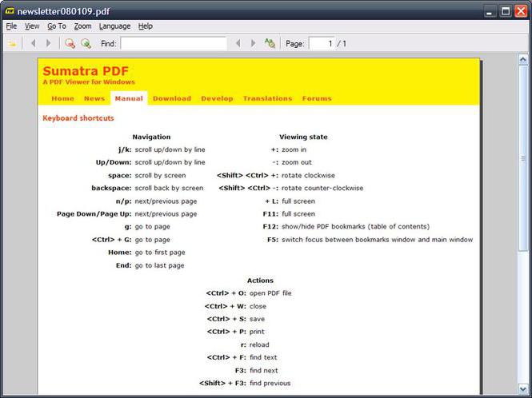Open the Zoom menu
Viewport: 532px width, 398px height.
click(x=82, y=26)
